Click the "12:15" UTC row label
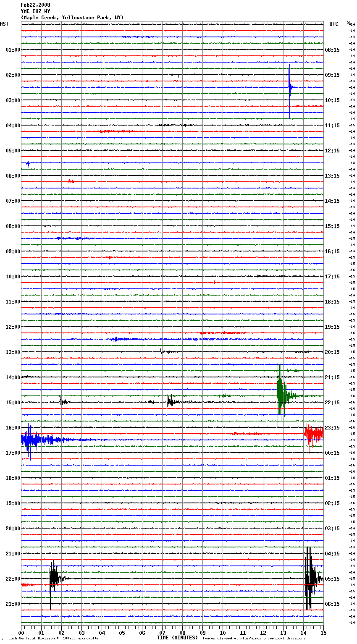 332,151
